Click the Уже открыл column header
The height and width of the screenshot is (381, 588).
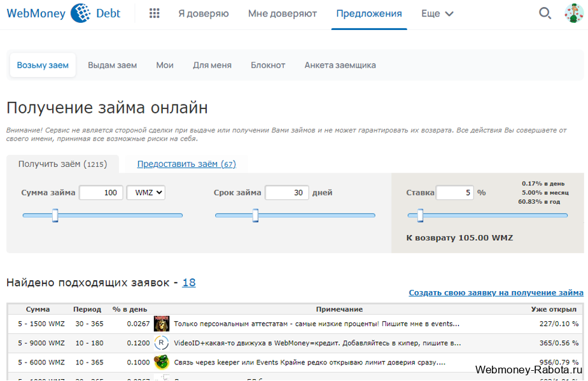click(554, 309)
